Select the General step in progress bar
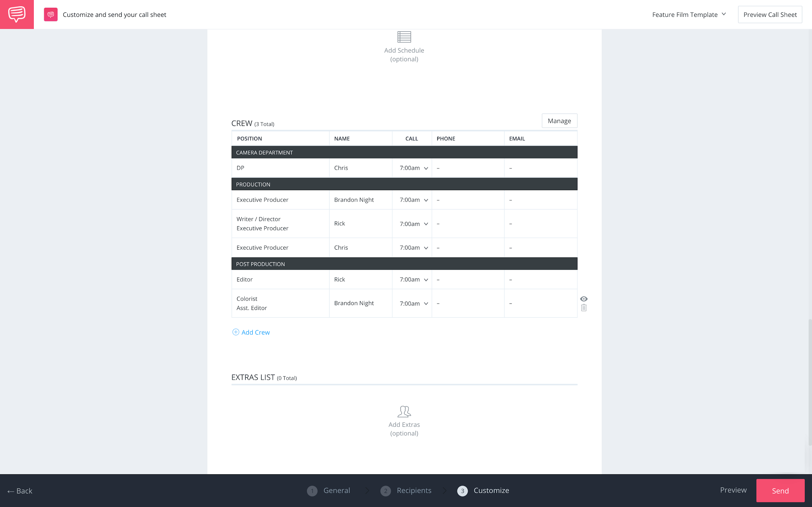The image size is (812, 507). (x=328, y=491)
